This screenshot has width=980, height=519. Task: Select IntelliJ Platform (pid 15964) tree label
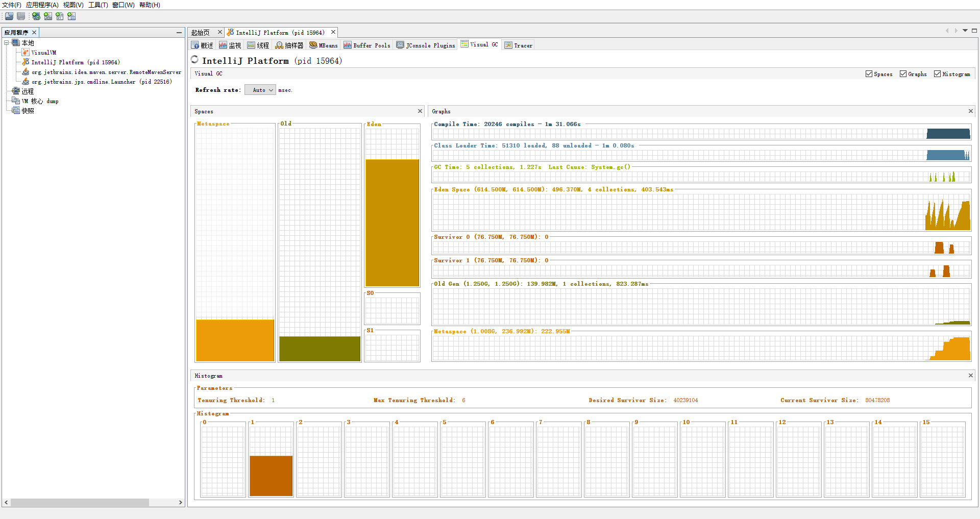pos(76,62)
